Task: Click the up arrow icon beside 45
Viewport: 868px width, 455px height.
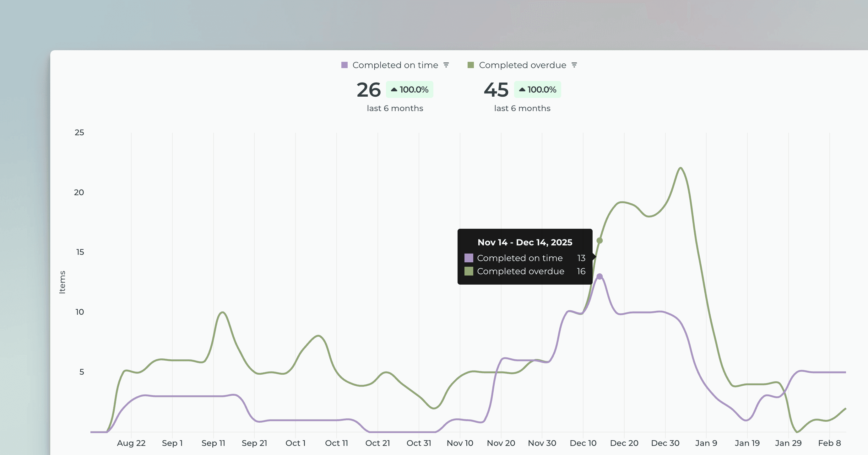Action: [522, 89]
